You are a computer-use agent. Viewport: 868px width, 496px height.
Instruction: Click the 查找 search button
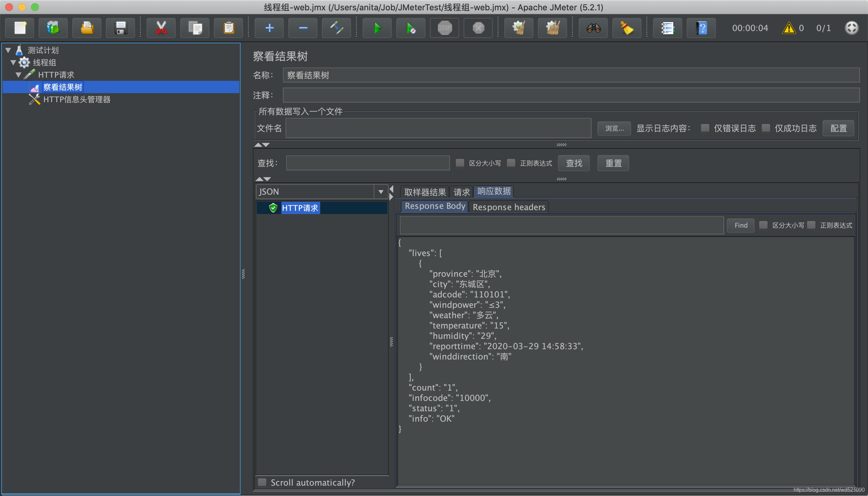coord(574,163)
